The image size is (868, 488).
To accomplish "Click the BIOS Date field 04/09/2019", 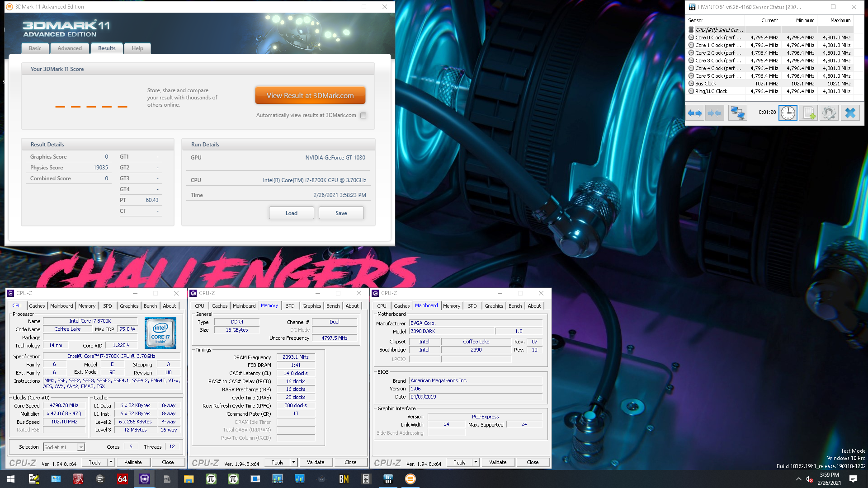I will pyautogui.click(x=476, y=397).
